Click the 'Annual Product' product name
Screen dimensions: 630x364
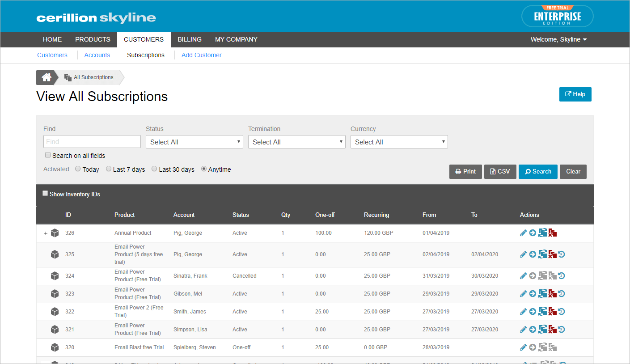(133, 233)
